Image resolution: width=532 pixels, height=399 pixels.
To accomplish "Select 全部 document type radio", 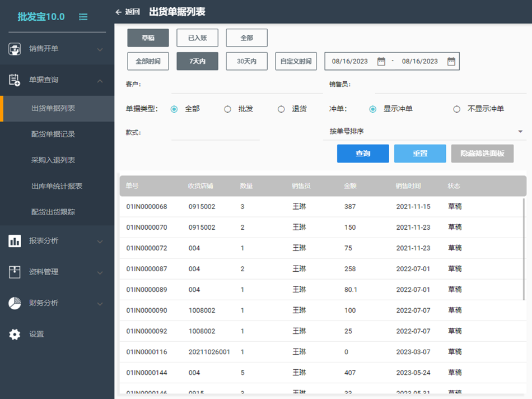I will click(x=174, y=109).
